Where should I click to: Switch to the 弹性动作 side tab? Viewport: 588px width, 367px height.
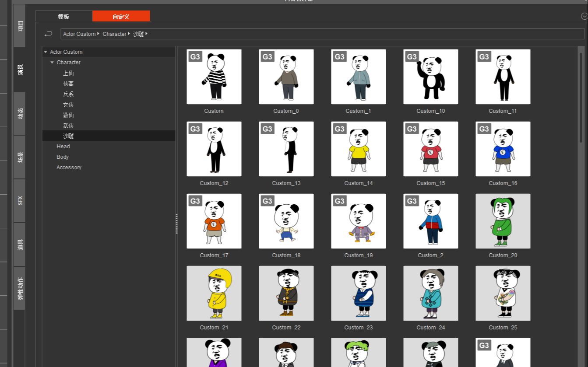tap(20, 288)
